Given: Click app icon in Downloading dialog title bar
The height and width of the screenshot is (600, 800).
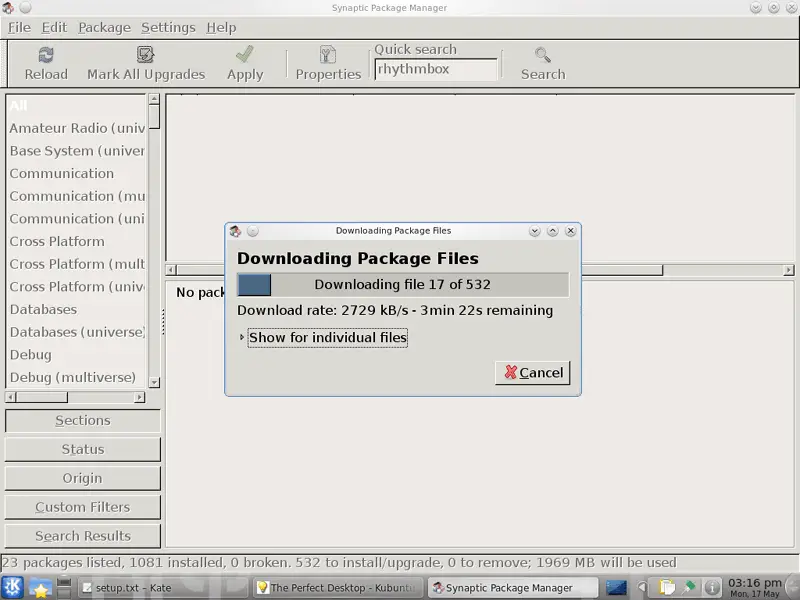Looking at the screenshot, I should click(235, 231).
